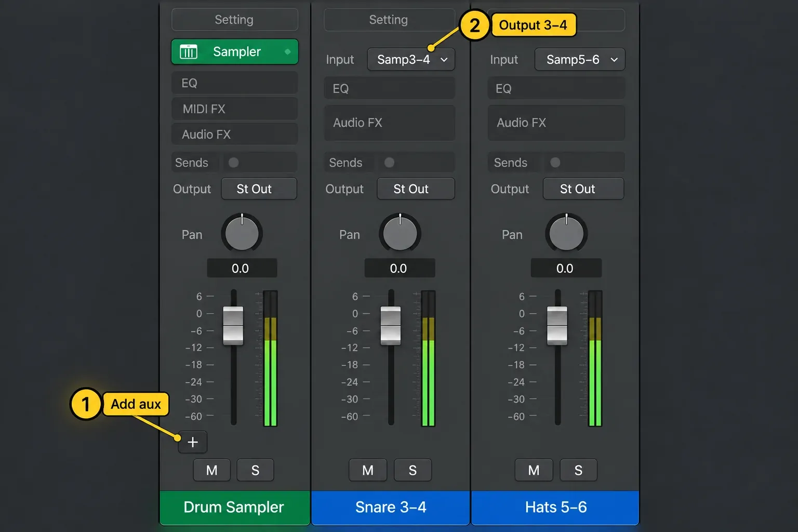Click the Hats 5–6 volume fader
The width and height of the screenshot is (798, 532).
[557, 326]
